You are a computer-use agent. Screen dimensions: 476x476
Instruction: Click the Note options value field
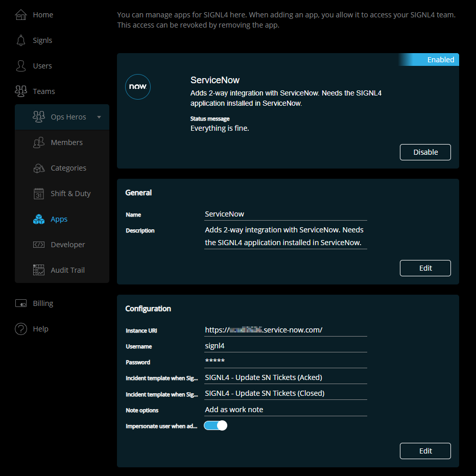pyautogui.click(x=285, y=410)
